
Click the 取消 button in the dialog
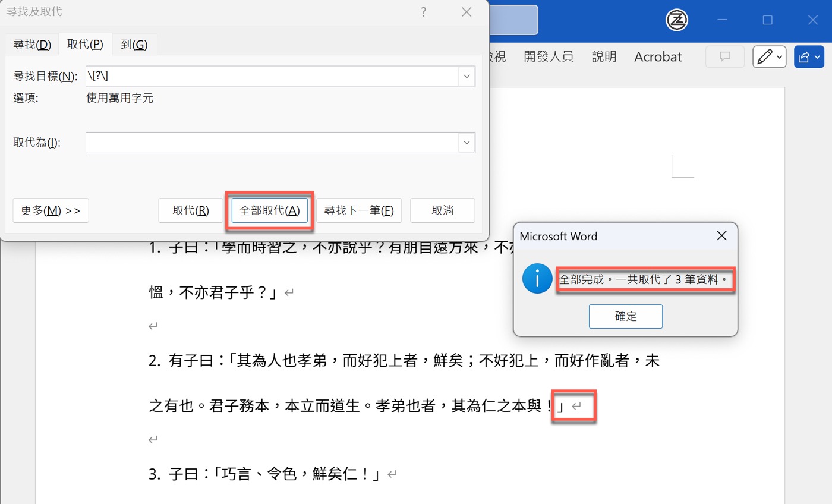[443, 210]
